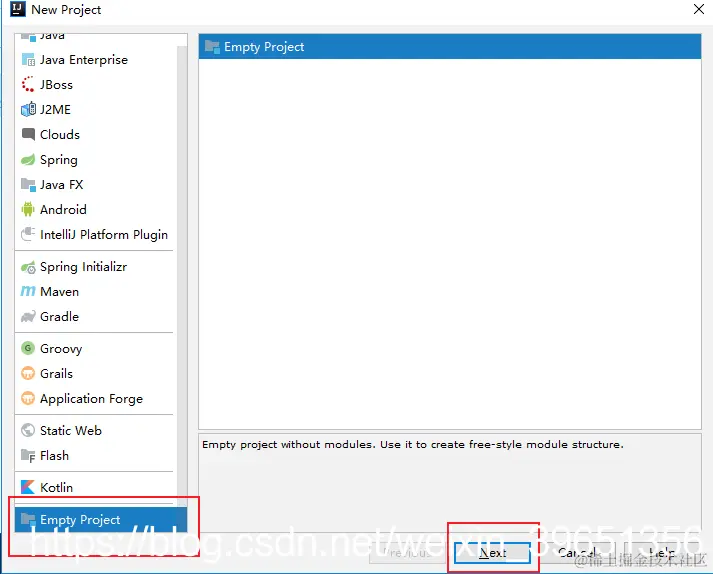
Task: Choose IntelliJ Platform Plugin entry
Action: (94, 234)
